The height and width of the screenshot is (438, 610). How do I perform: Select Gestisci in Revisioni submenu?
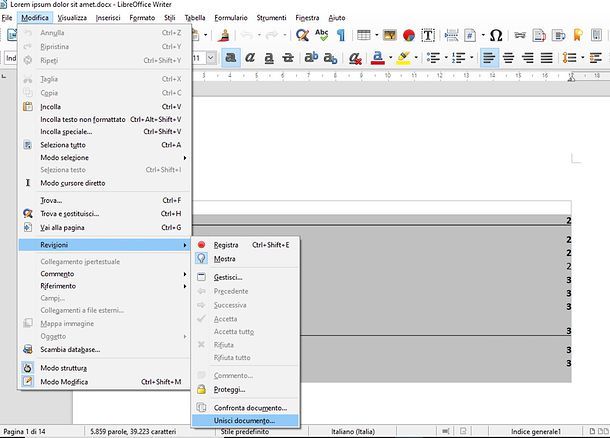pyautogui.click(x=245, y=277)
